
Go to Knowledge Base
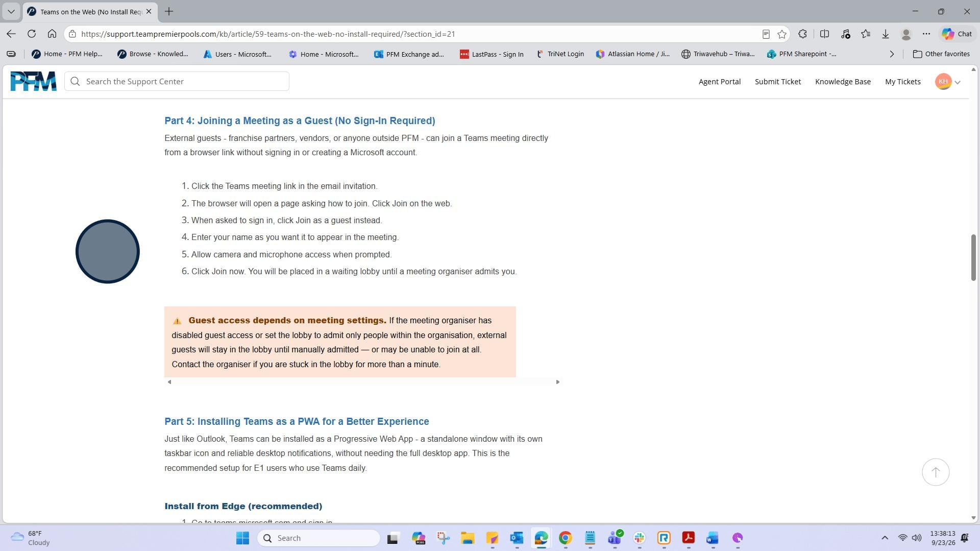click(843, 82)
